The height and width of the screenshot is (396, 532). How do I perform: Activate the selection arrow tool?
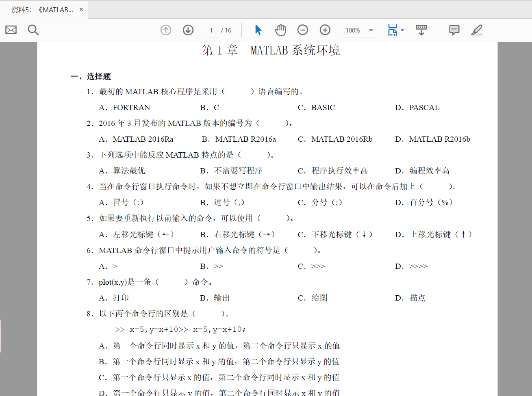(258, 30)
